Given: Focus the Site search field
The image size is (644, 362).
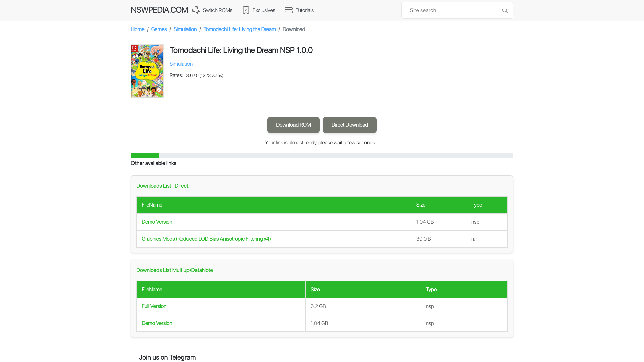Looking at the screenshot, I should tap(457, 10).
